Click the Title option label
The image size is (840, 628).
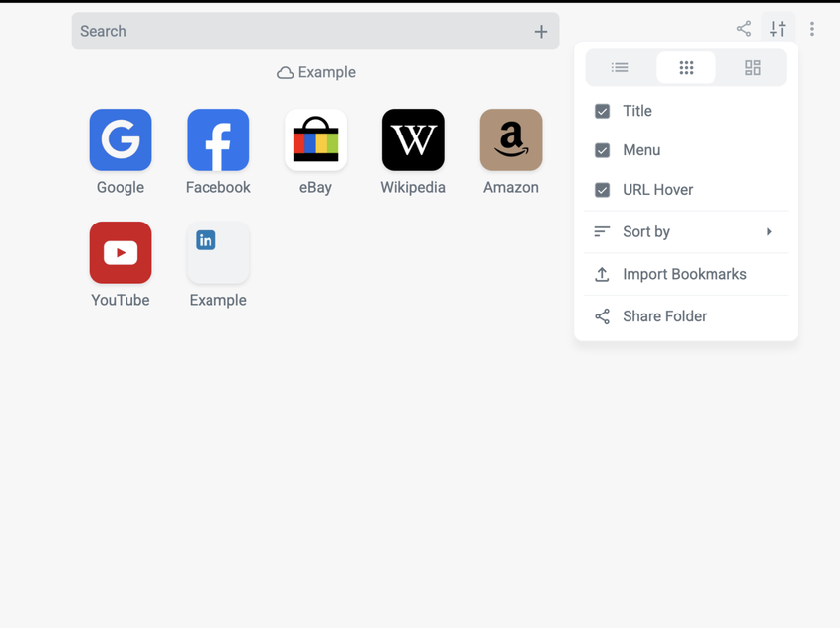click(637, 111)
